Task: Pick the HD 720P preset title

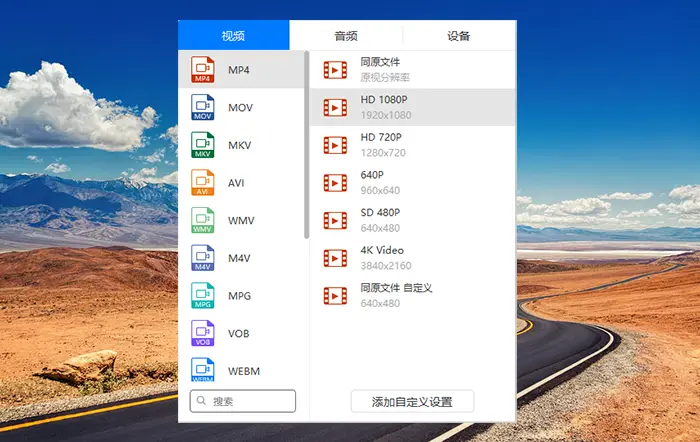Action: [381, 137]
